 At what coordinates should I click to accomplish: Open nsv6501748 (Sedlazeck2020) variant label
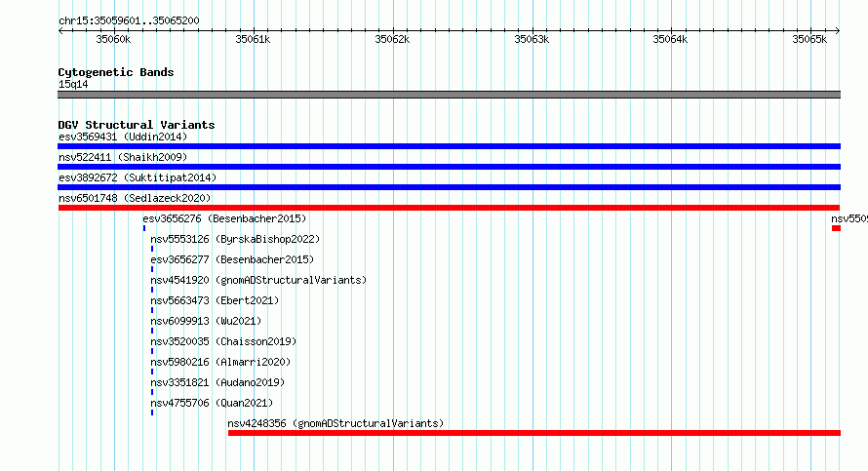135,198
